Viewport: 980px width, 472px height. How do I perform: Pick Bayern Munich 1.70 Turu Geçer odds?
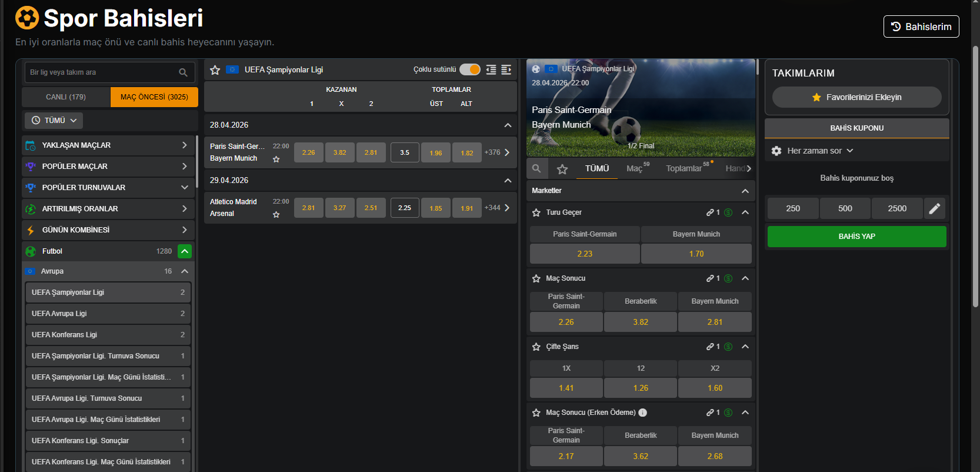click(696, 254)
